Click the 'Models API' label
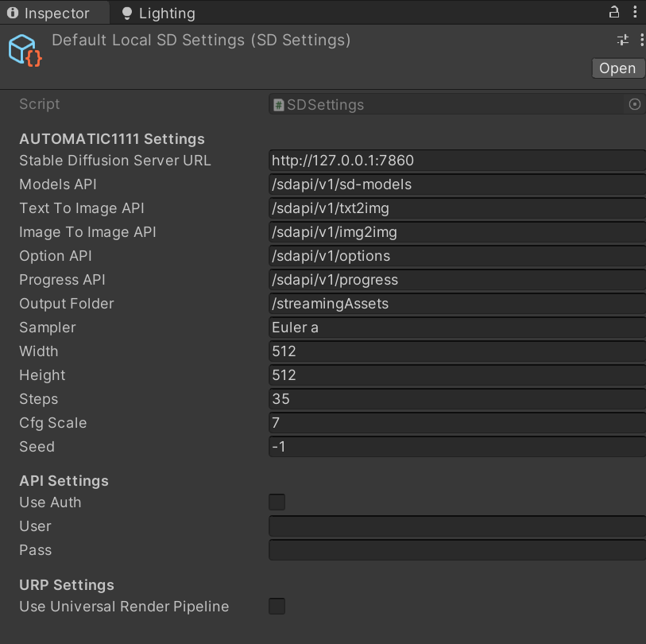 click(x=58, y=184)
